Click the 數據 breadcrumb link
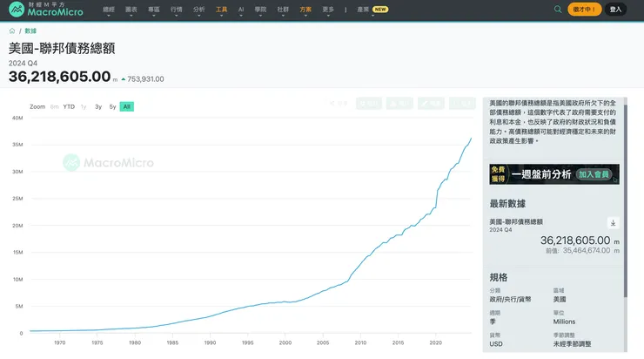This screenshot has height=359, width=644. coord(30,30)
